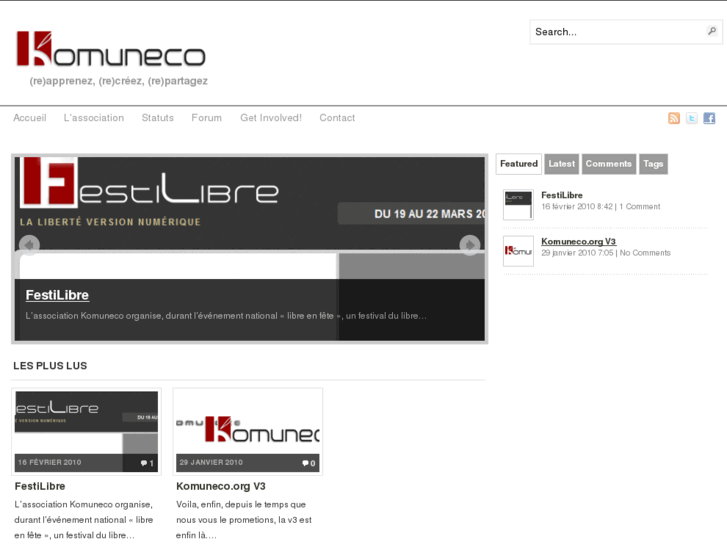
Task: Open FestiLibre slider headline link
Action: pos(57,295)
